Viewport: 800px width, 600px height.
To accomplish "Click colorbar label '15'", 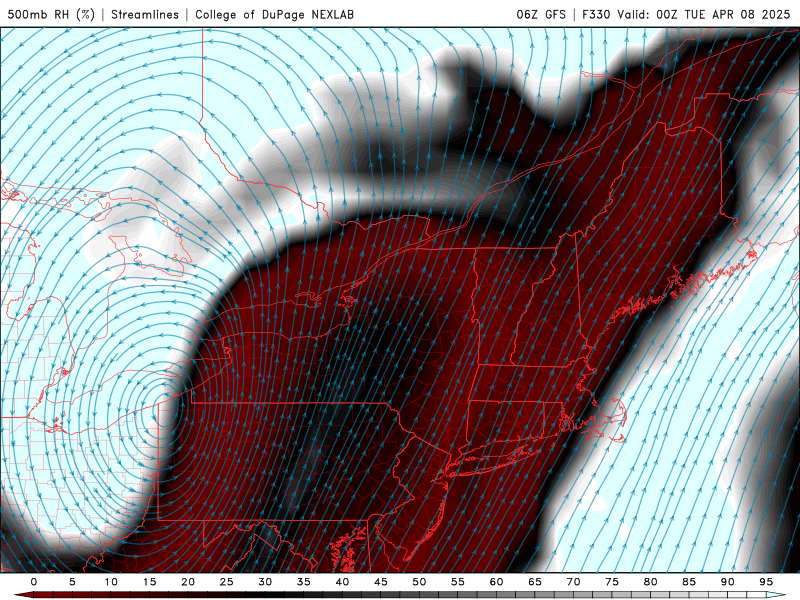I will (149, 582).
